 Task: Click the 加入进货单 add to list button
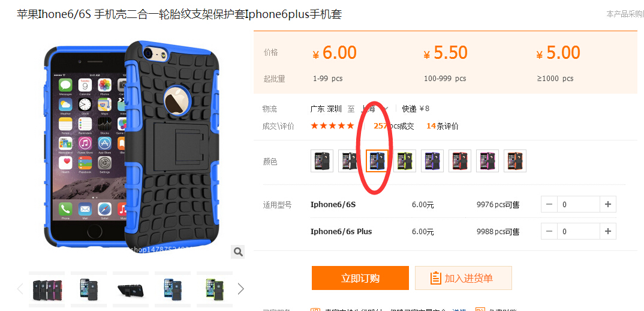click(464, 278)
